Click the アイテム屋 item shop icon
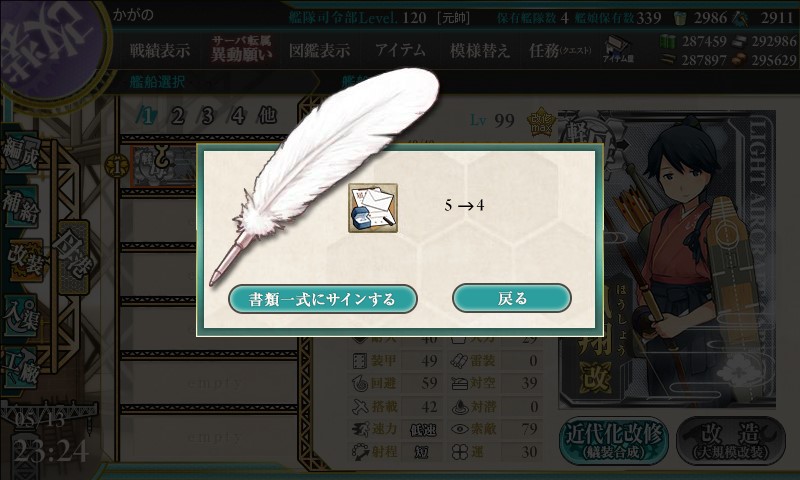The height and width of the screenshot is (480, 800). (x=618, y=49)
